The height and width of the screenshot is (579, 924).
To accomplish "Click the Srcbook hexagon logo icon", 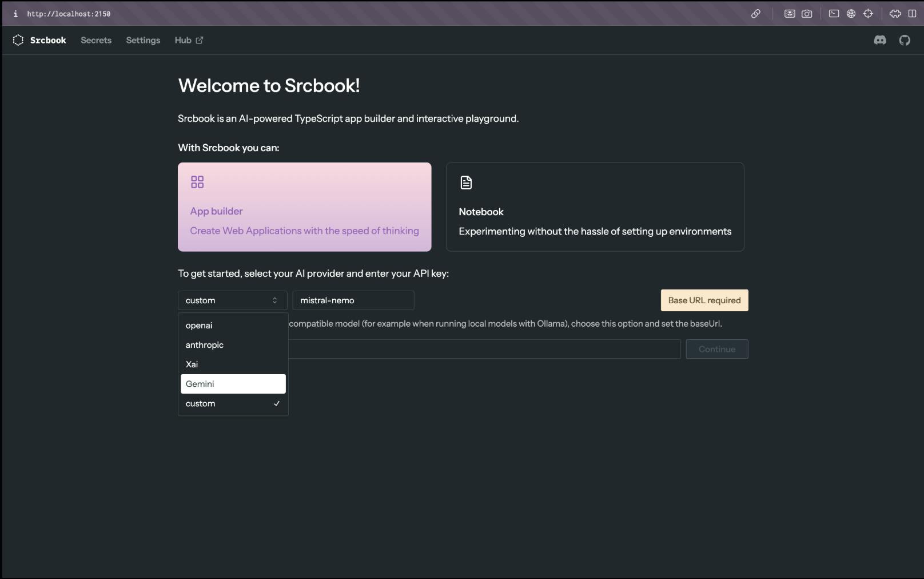I will pyautogui.click(x=18, y=40).
